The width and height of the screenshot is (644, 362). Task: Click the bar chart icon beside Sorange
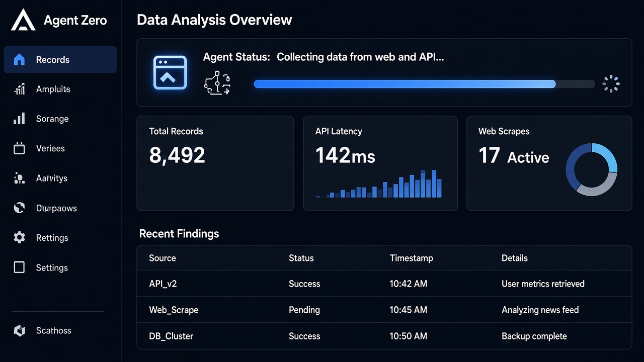19,119
